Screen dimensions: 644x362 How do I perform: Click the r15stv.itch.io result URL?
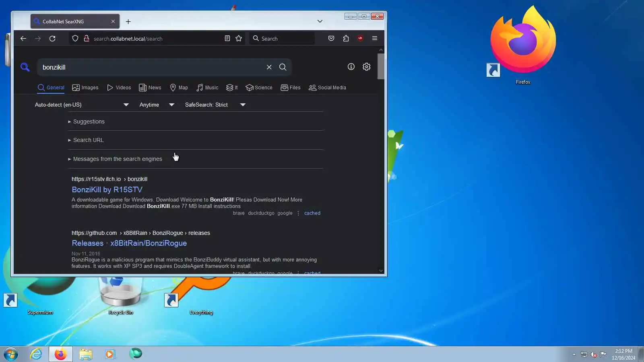click(x=109, y=179)
